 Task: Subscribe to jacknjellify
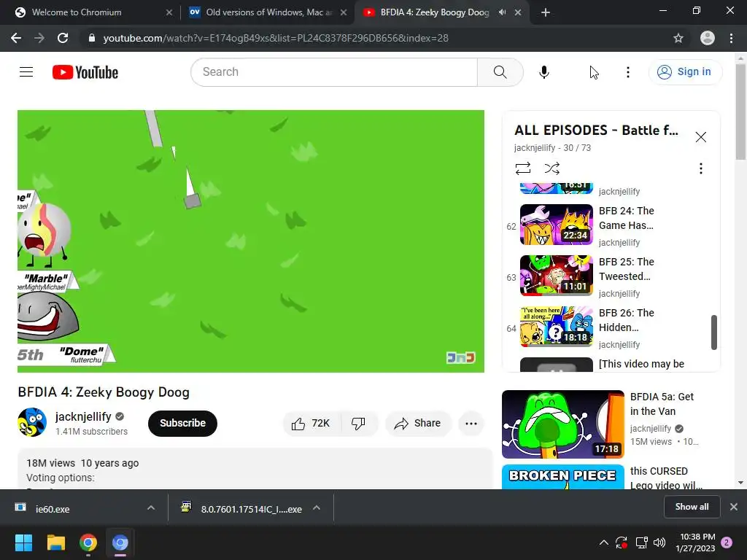[182, 424]
